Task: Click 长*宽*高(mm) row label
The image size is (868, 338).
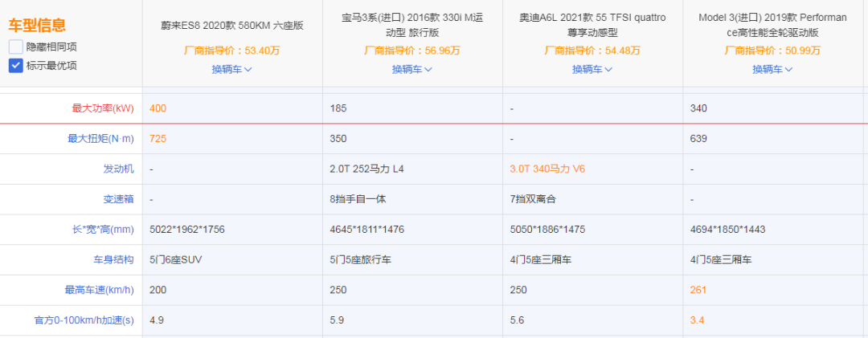Action: point(102,230)
